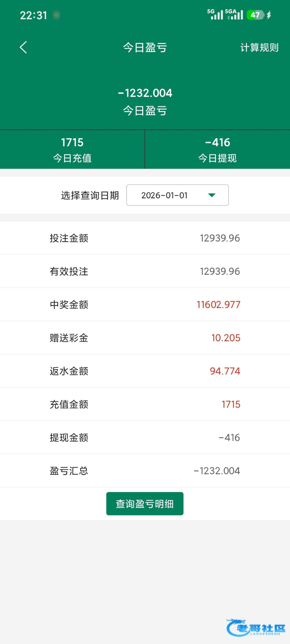290x644 pixels.
Task: Tap the back arrow icon
Action: (x=23, y=47)
